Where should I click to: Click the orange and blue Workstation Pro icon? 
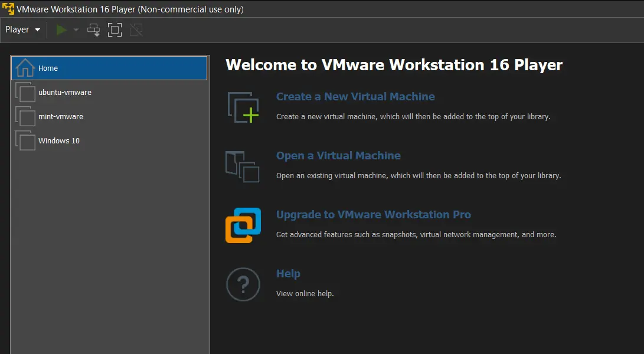point(243,225)
